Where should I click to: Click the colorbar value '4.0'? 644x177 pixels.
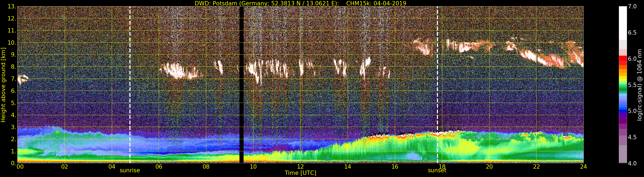[632, 163]
